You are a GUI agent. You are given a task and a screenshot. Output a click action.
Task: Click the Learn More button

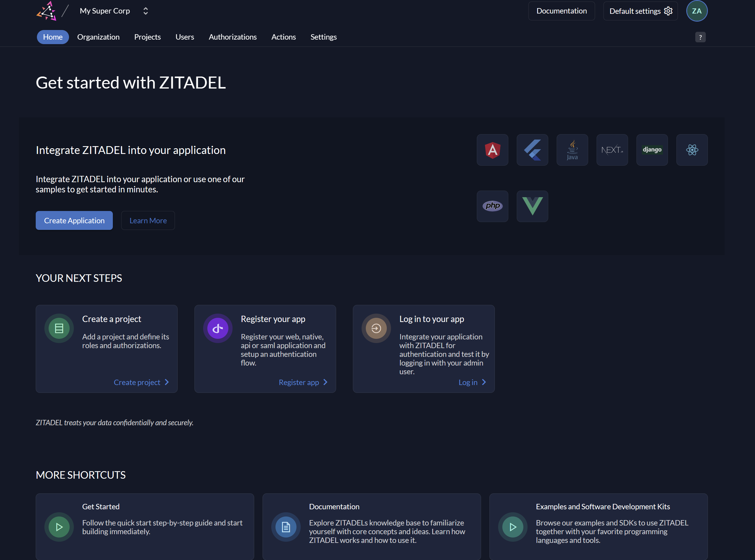[148, 220]
